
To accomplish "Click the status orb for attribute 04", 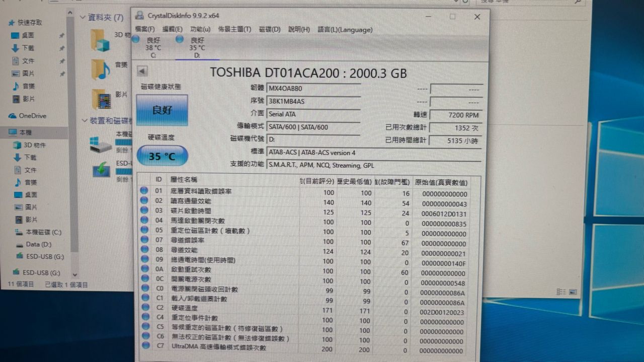I will pyautogui.click(x=144, y=220).
